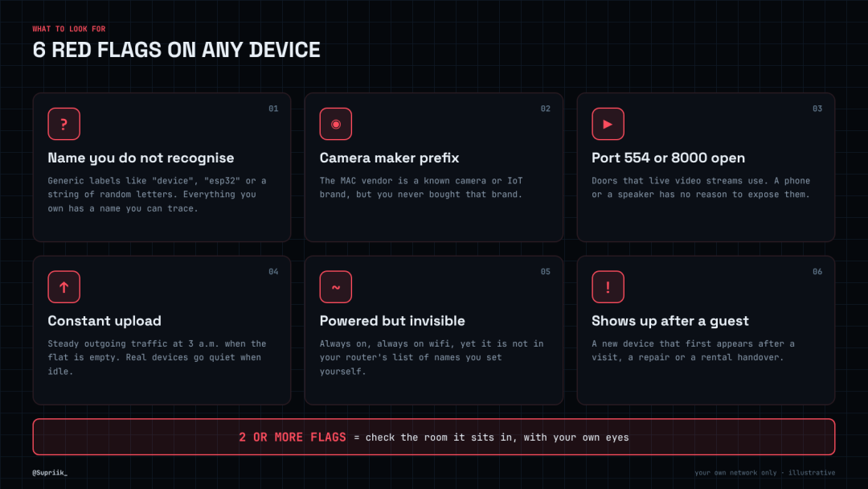
Task: Click the play triangle icon on Port 554 card
Action: [x=608, y=124]
